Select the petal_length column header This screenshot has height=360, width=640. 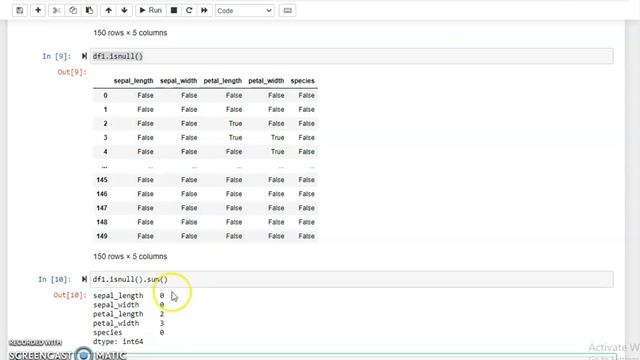pyautogui.click(x=222, y=81)
